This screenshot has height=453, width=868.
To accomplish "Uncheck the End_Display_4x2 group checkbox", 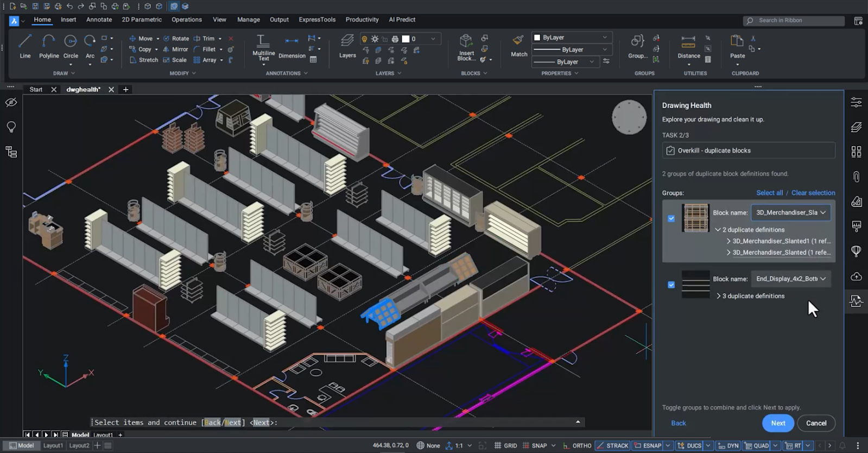I will (x=671, y=285).
